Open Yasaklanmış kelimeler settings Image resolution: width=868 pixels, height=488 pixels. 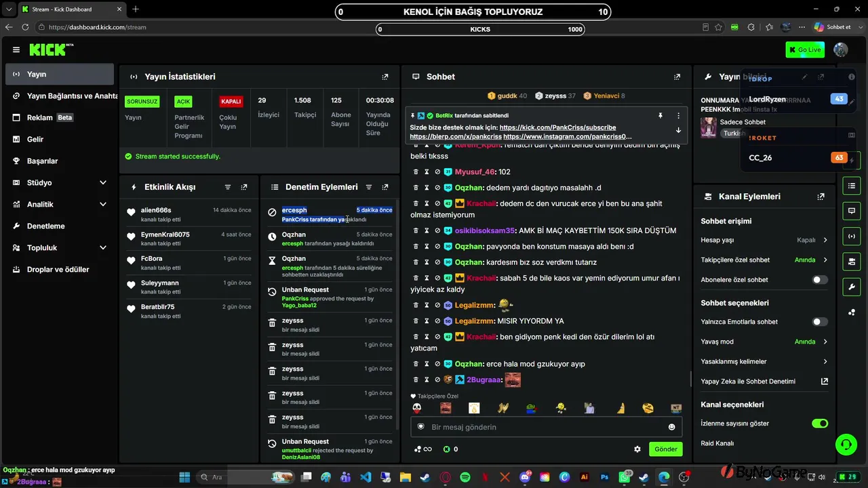point(764,361)
